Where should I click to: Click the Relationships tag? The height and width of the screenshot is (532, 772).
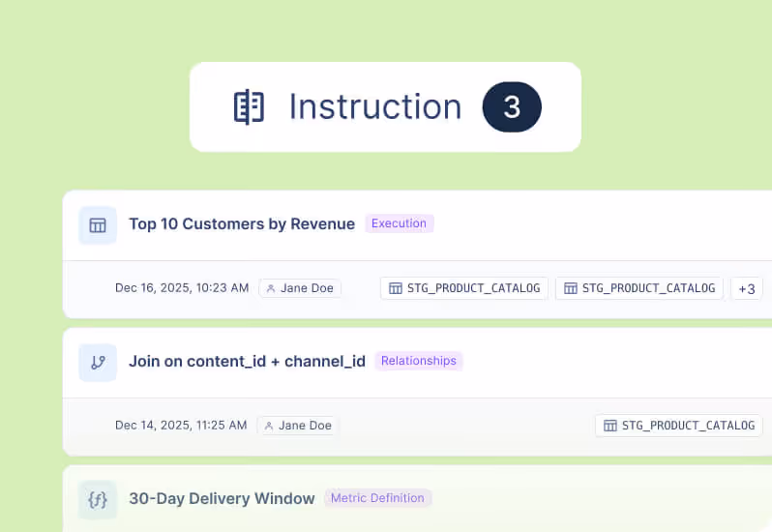pos(419,361)
